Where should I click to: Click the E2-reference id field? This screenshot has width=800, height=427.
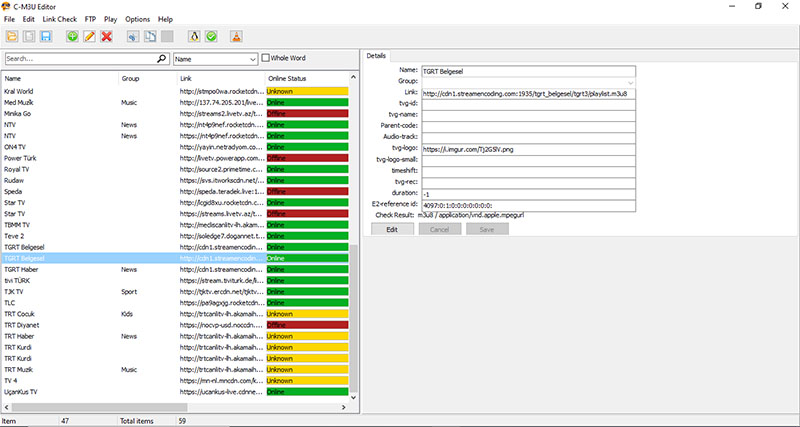[529, 206]
